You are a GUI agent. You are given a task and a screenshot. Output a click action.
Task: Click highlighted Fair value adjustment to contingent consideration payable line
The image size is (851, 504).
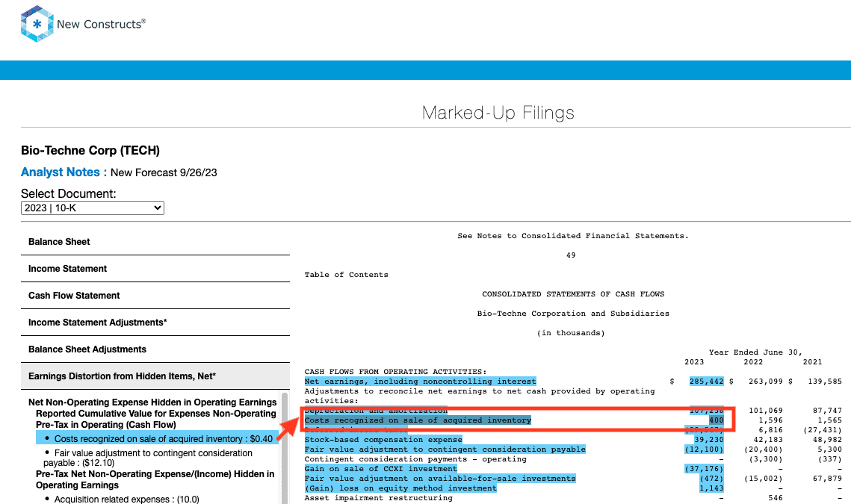(x=445, y=449)
